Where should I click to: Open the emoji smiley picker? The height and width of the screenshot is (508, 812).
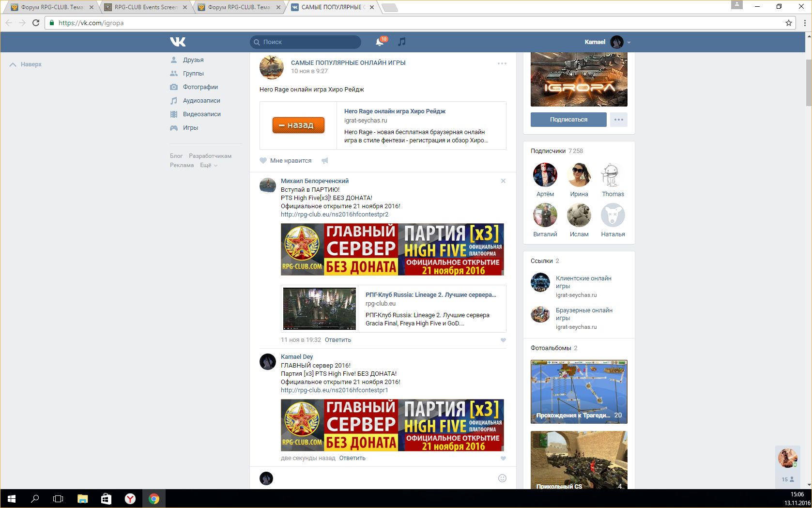(502, 478)
